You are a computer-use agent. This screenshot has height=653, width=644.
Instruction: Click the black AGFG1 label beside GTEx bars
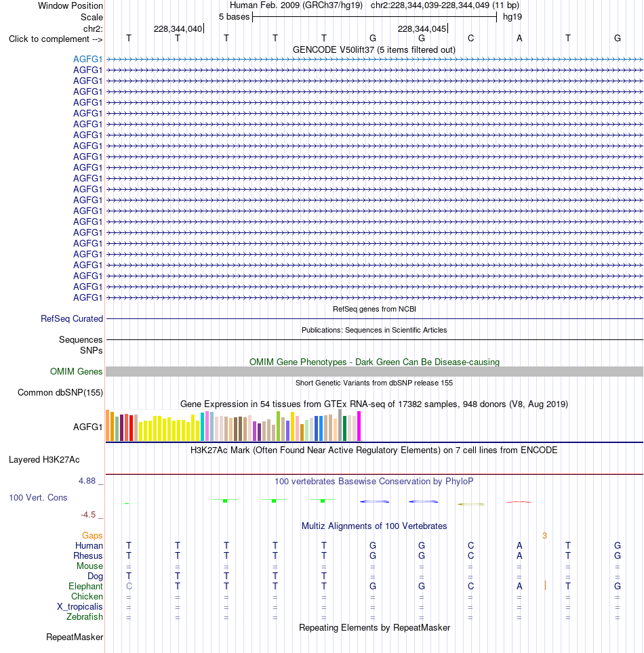point(87,427)
